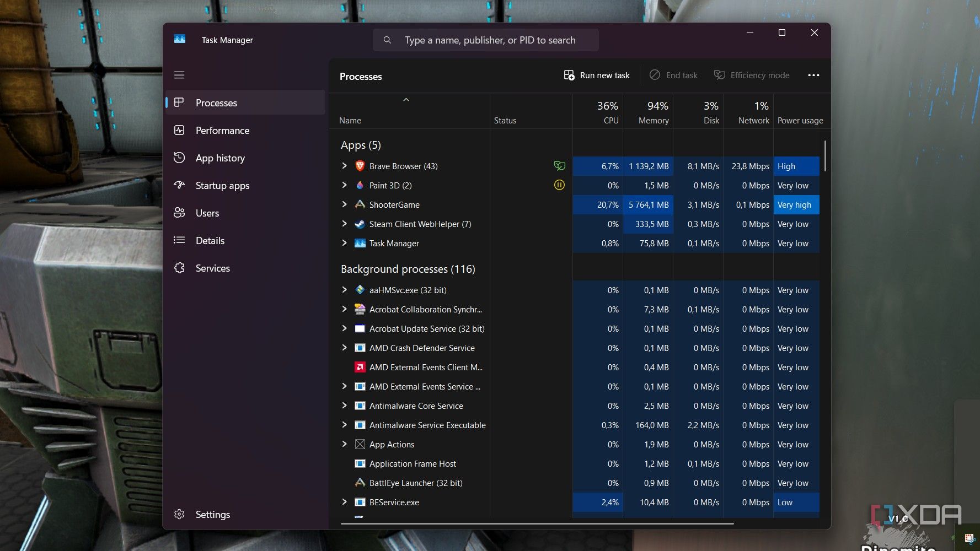
Task: Click the App Actions crossed-box icon
Action: click(360, 444)
